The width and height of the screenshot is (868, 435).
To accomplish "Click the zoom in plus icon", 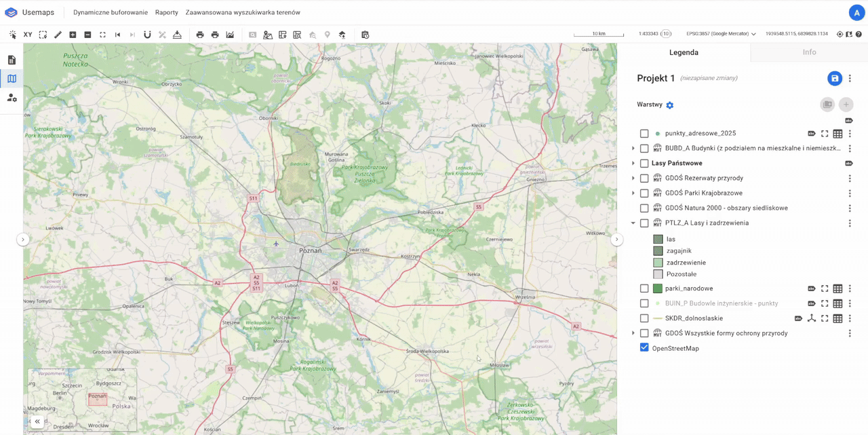I will coord(73,35).
